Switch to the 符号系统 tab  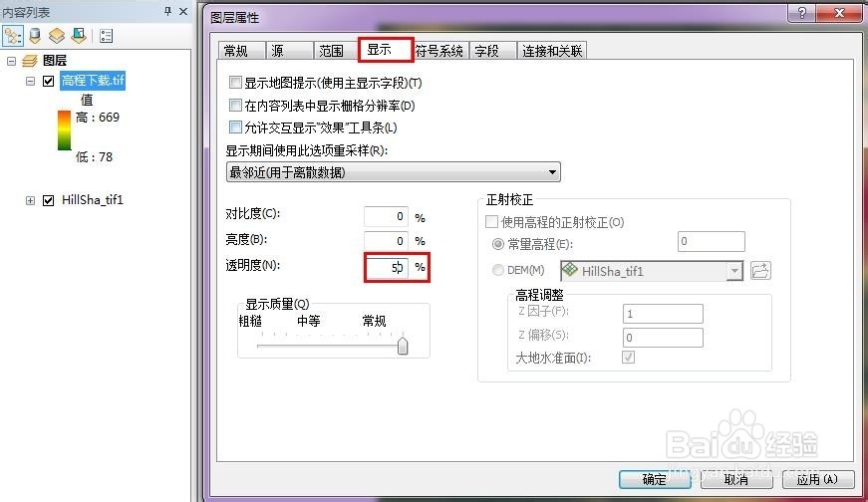440,51
